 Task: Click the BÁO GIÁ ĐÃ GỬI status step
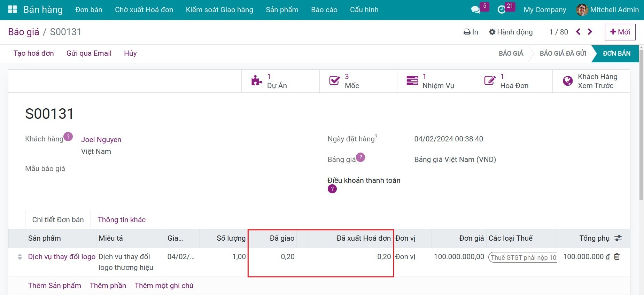click(563, 53)
